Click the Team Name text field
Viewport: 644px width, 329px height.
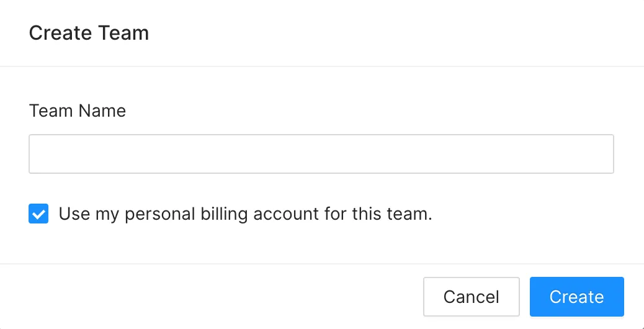click(321, 153)
